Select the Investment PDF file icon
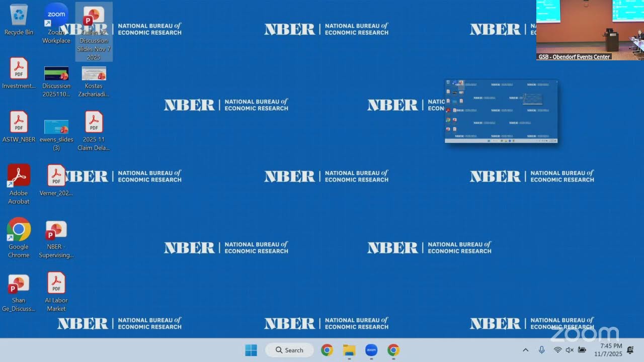644x362 pixels. point(19,73)
